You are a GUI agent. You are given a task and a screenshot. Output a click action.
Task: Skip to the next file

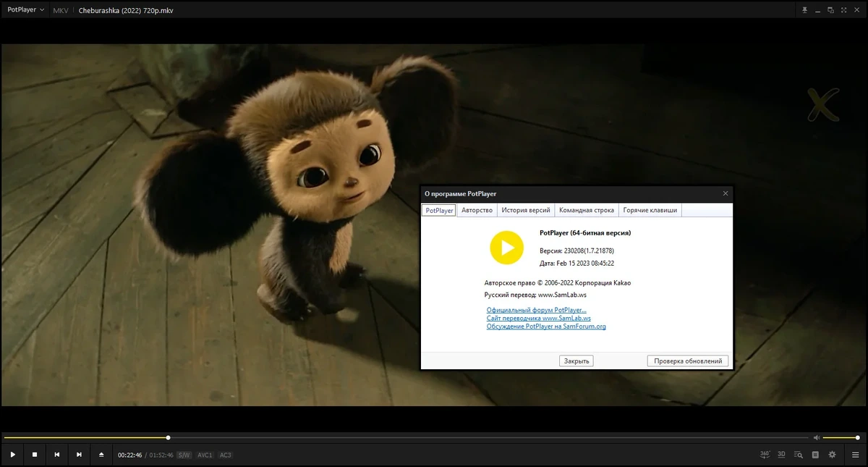click(x=79, y=455)
